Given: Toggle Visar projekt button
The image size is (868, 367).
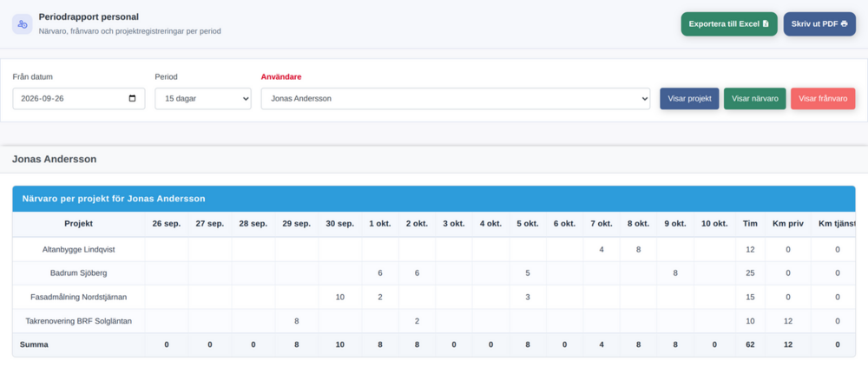Looking at the screenshot, I should [689, 99].
